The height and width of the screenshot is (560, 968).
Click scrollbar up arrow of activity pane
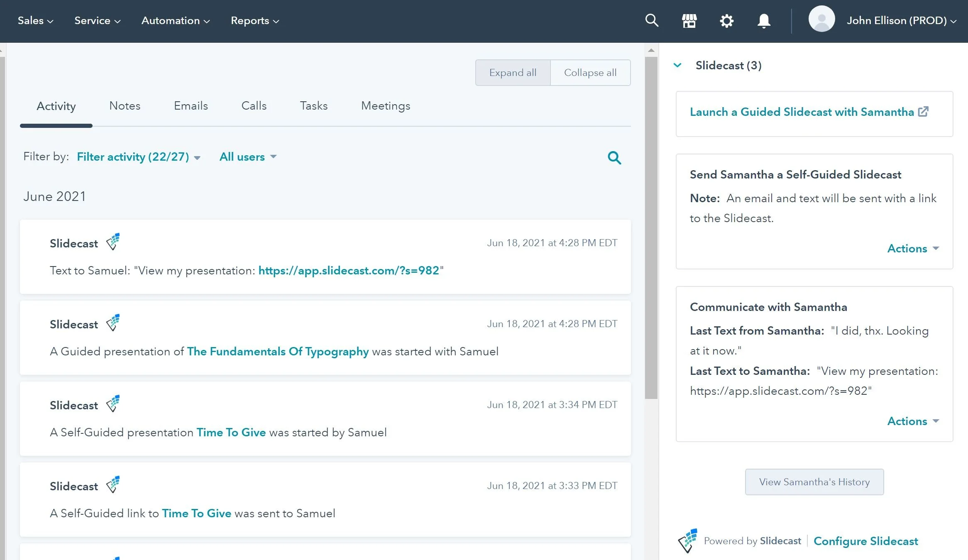(651, 50)
